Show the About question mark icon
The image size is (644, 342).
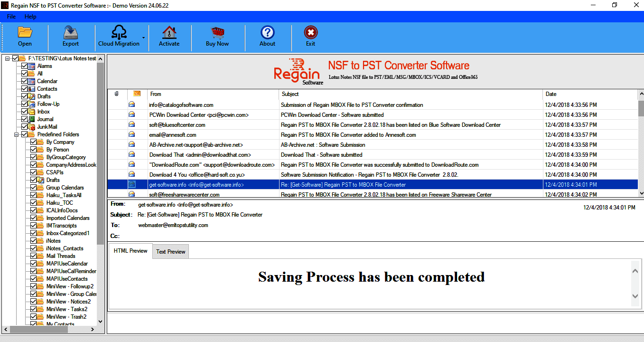(x=268, y=32)
